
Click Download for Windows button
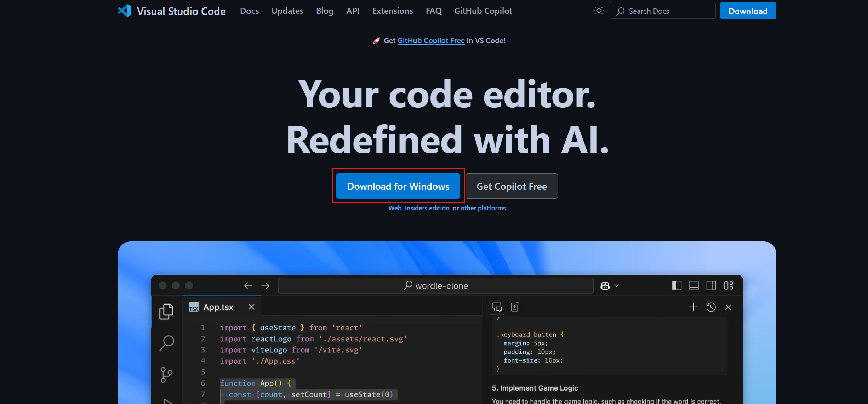click(x=398, y=186)
